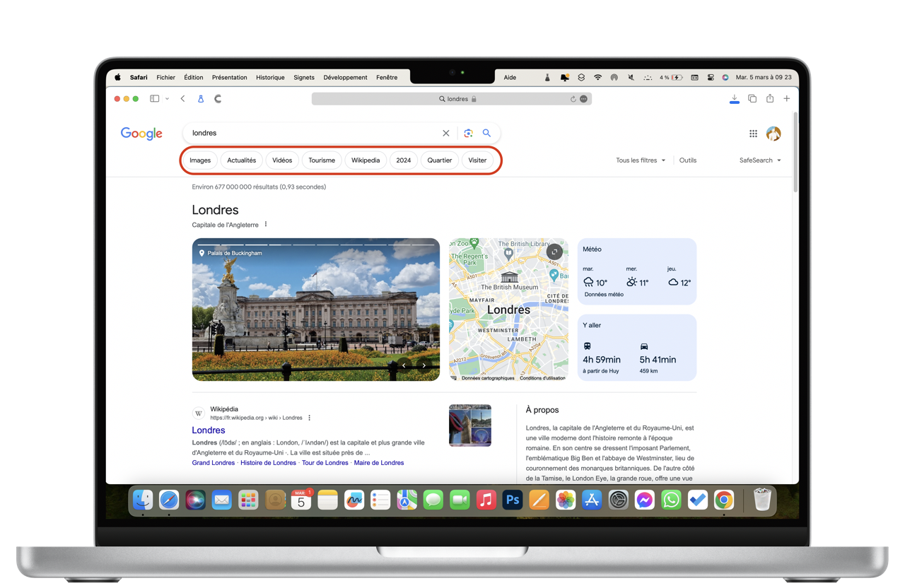Open the SafeSearch dropdown
Screen dimensions: 905x588
(x=760, y=160)
